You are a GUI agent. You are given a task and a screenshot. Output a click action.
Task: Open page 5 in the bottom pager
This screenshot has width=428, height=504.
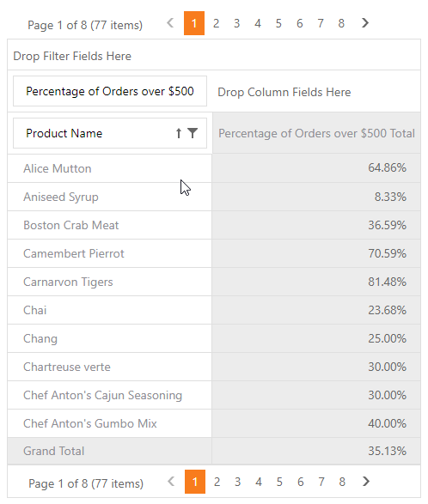coord(279,482)
